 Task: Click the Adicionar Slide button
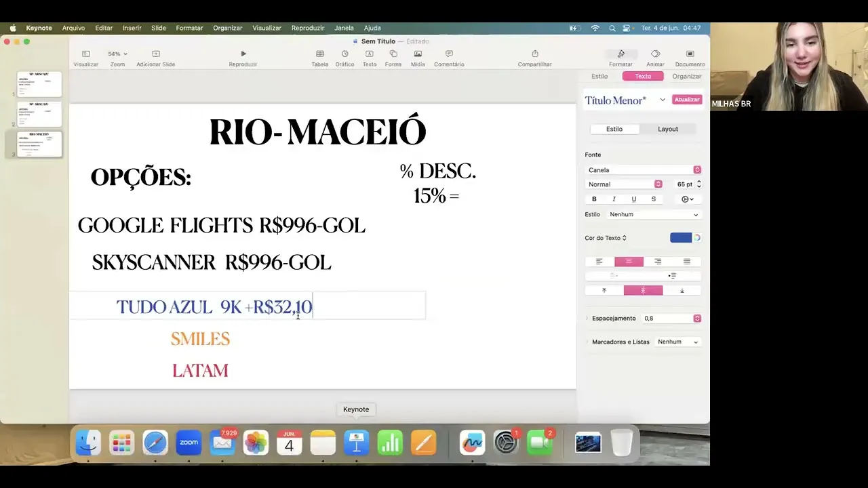point(155,58)
